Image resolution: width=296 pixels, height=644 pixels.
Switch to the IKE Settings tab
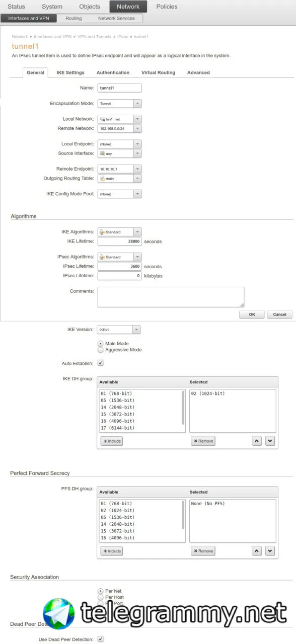tap(70, 72)
